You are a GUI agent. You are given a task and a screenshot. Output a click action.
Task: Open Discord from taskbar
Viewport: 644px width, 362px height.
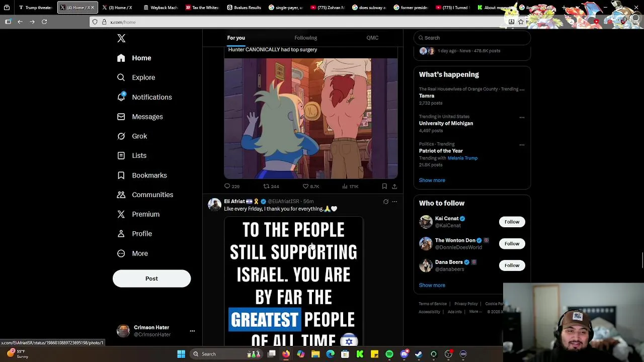coord(404,354)
